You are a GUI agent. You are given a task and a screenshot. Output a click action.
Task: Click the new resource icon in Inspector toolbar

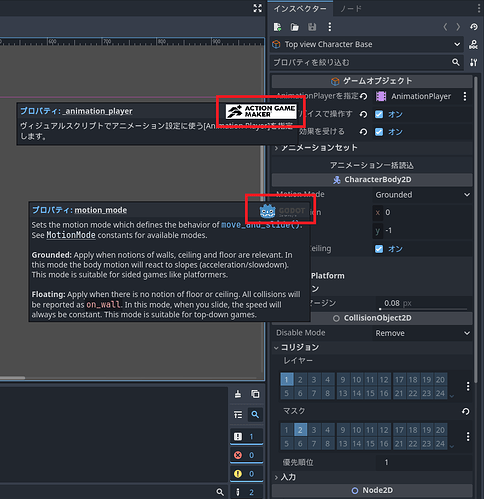(277, 27)
